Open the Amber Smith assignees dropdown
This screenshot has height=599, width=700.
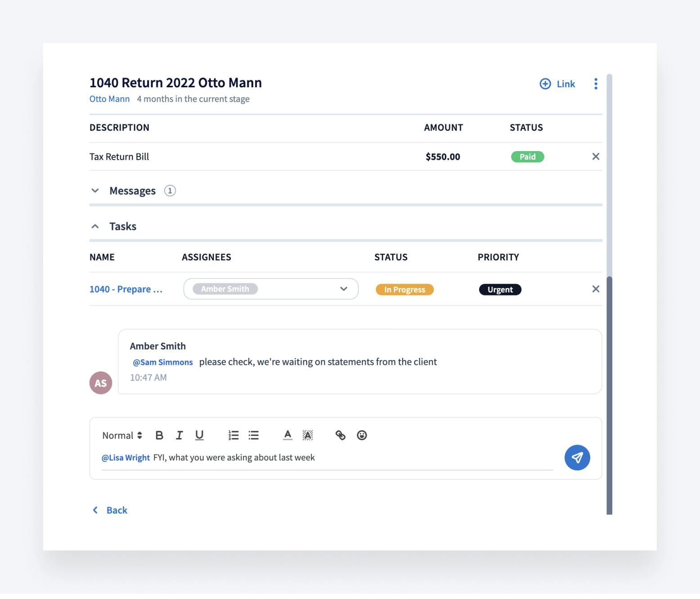(x=343, y=289)
